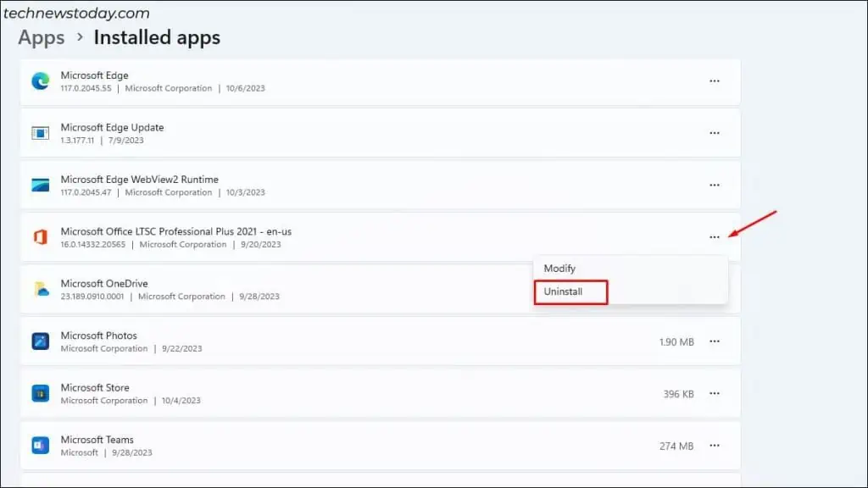
Task: Open more options for Microsoft Edge Update
Action: click(x=715, y=133)
